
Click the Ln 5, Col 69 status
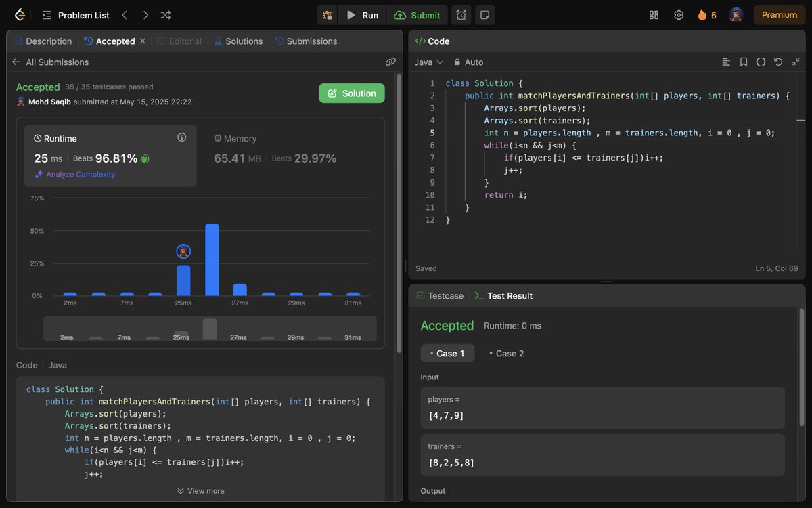point(777,268)
